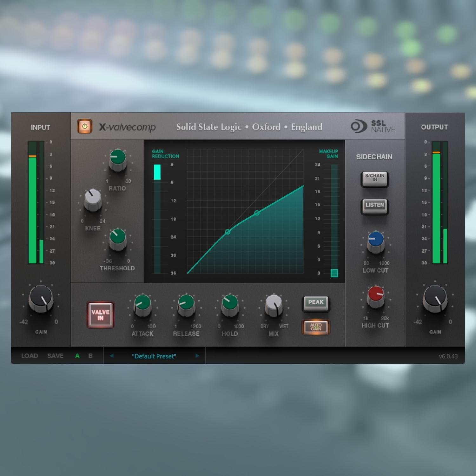Click the Output Gain knob
The width and height of the screenshot is (476, 476).
(435, 298)
